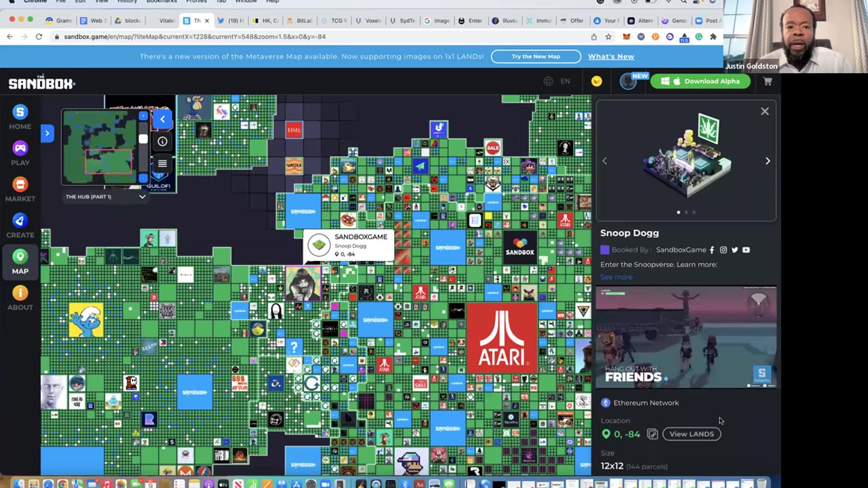Open the MetaMask fox extension
The height and width of the screenshot is (488, 868).
click(627, 37)
